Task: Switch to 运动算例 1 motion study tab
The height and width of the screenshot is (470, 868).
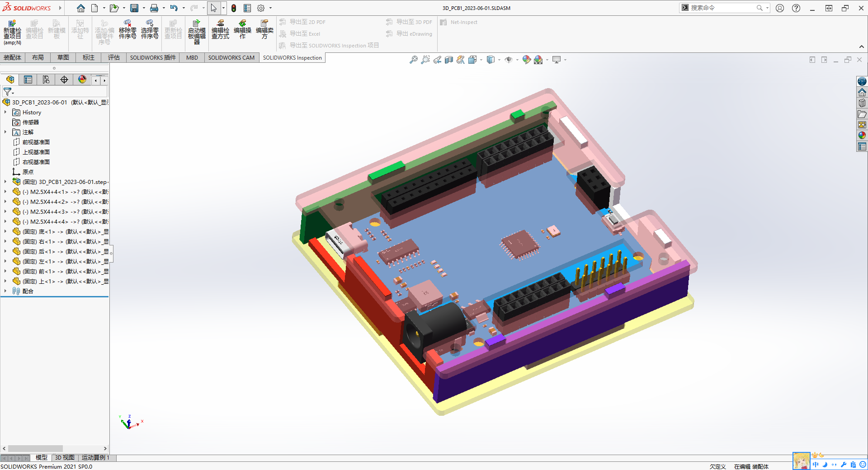Action: coord(95,457)
